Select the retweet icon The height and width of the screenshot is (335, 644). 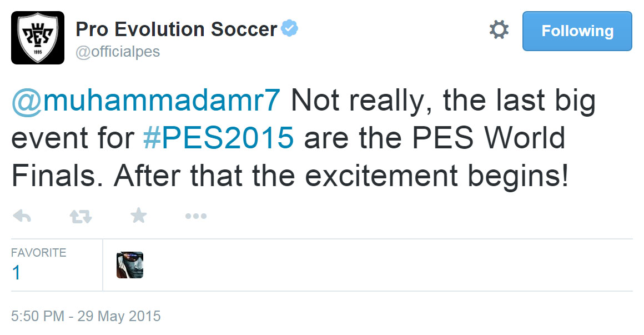80,216
